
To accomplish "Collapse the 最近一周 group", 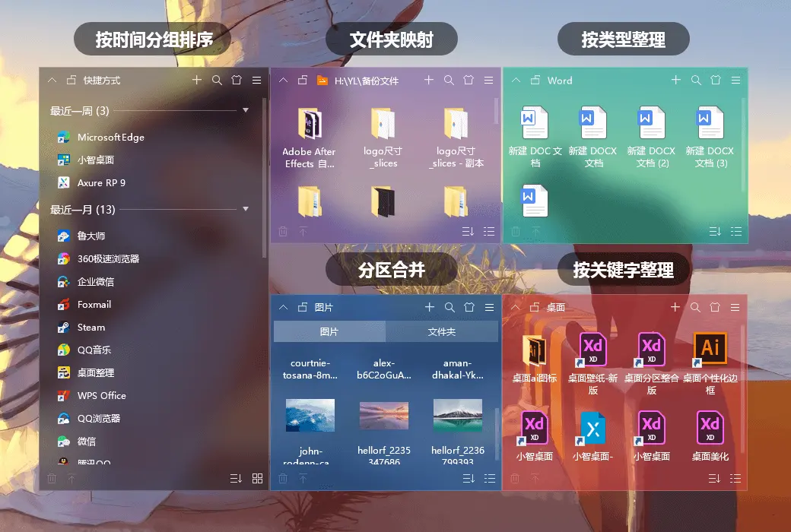I will [245, 110].
